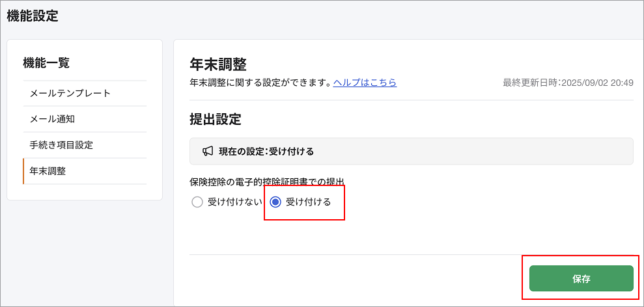Open the ヘルプはこちら help link
The width and height of the screenshot is (644, 307).
[x=365, y=83]
